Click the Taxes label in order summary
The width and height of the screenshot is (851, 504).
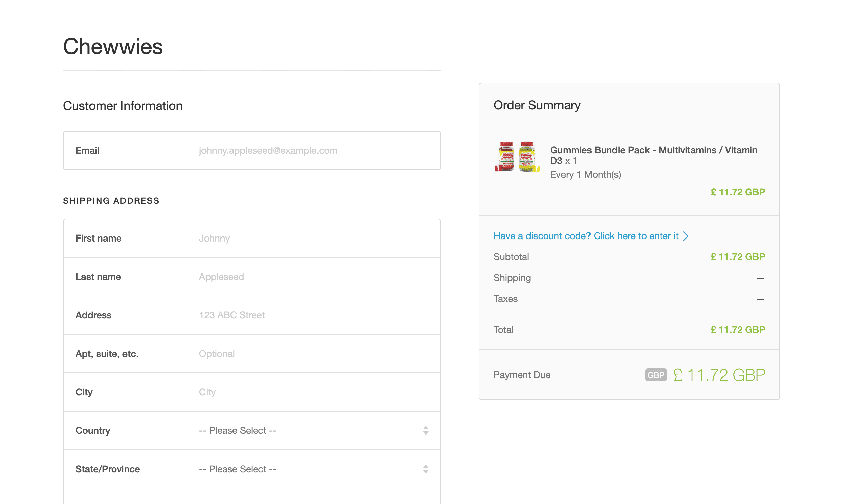coord(505,299)
